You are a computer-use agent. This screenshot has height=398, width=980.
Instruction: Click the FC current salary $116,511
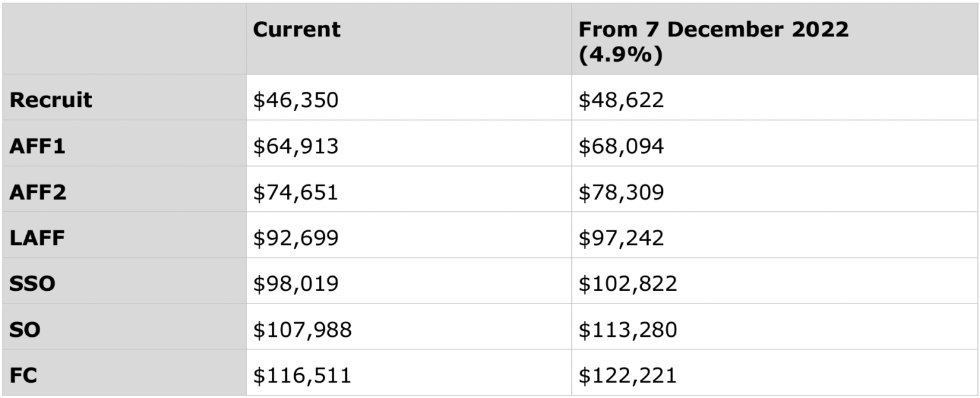click(302, 376)
